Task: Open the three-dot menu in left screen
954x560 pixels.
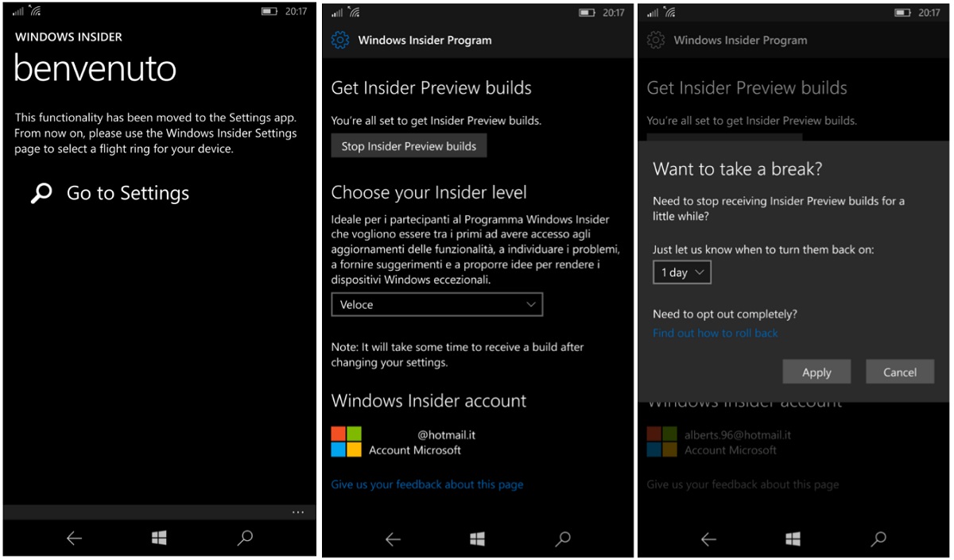Action: click(298, 512)
